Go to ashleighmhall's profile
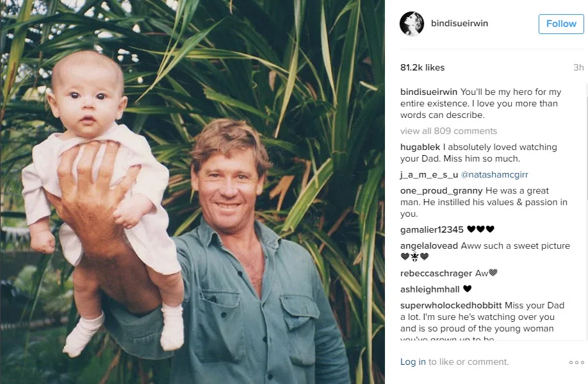The width and height of the screenshot is (588, 384). click(x=430, y=289)
